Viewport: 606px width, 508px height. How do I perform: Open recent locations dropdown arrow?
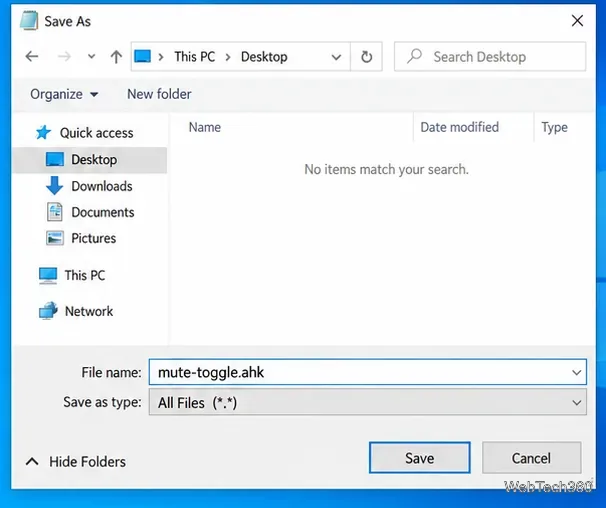(92, 56)
